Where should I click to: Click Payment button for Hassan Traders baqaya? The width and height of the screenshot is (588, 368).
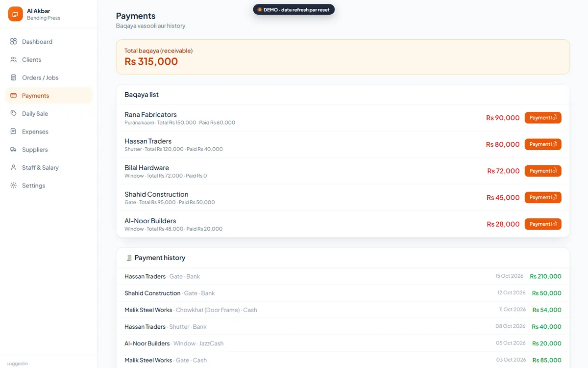[x=543, y=144]
